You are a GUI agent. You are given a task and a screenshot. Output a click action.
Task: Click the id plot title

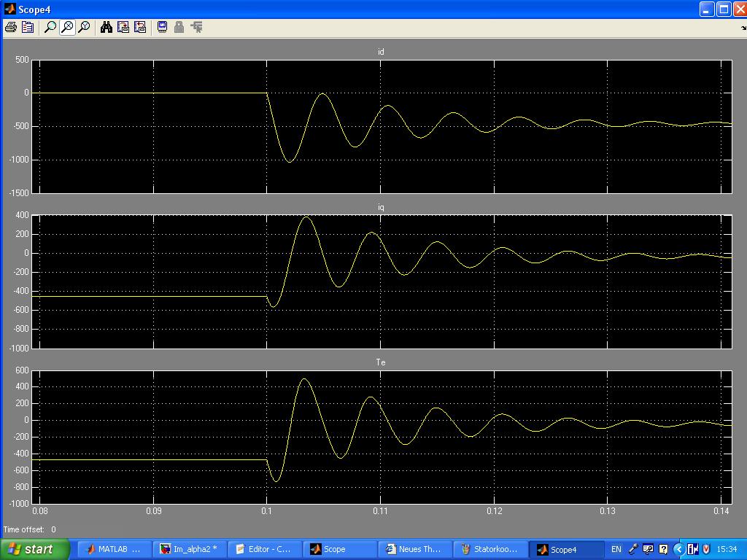point(381,52)
